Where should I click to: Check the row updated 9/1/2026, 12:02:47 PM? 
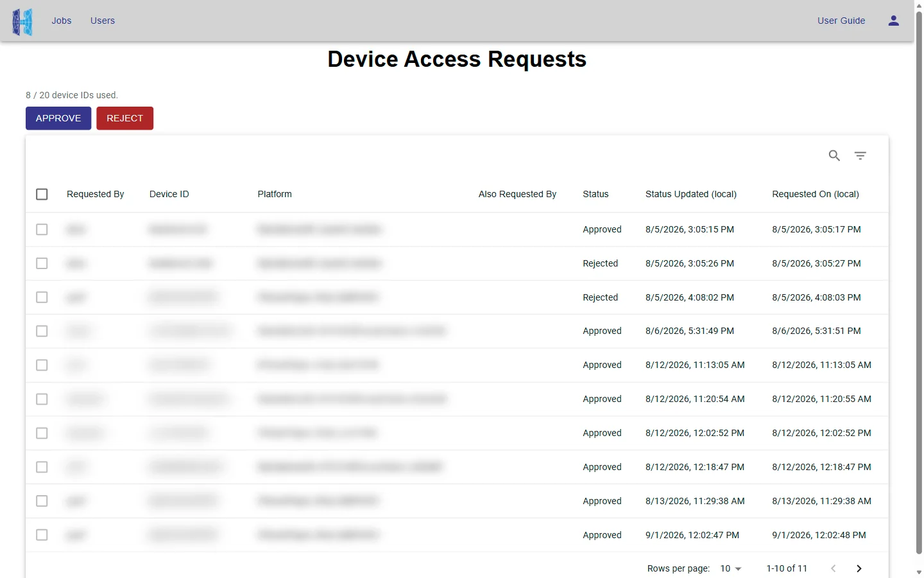click(42, 535)
